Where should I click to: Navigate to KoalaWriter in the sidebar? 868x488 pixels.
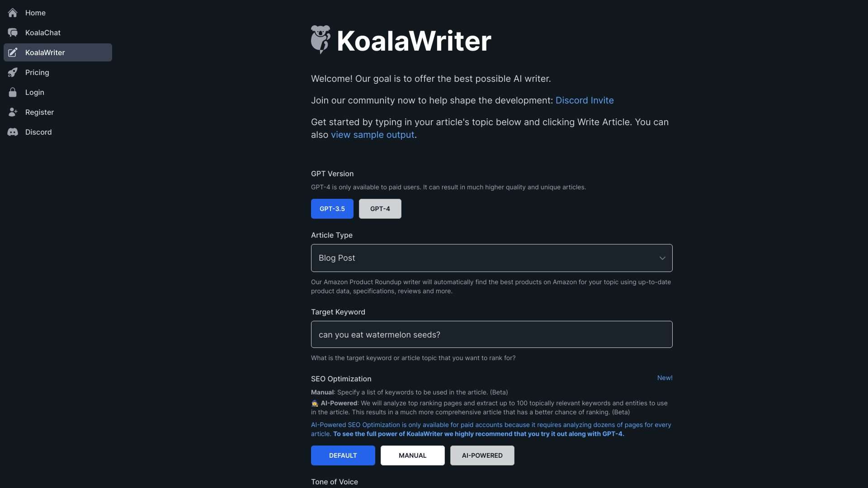(x=46, y=52)
